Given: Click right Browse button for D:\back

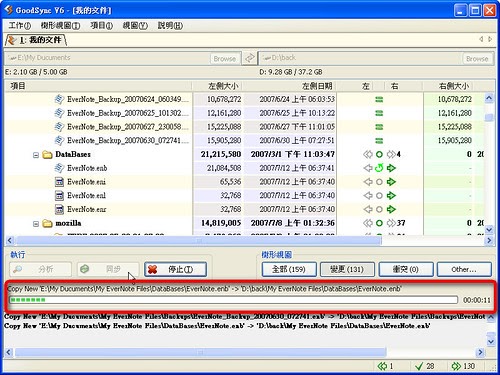Looking at the screenshot, I should click(x=477, y=59).
